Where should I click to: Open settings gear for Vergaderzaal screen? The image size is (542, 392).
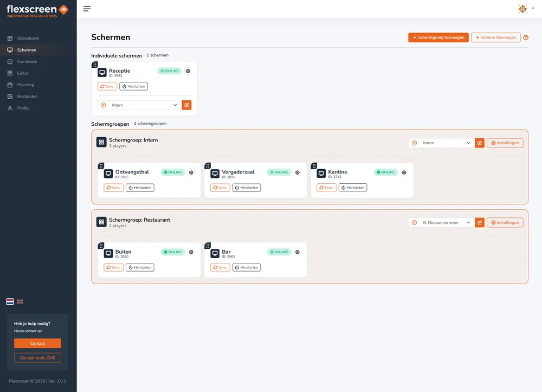[298, 172]
